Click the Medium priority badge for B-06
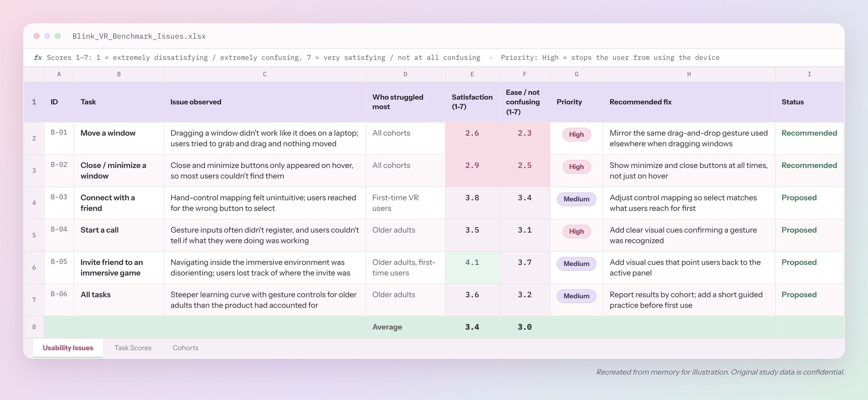Image resolution: width=868 pixels, height=400 pixels. coord(576,296)
